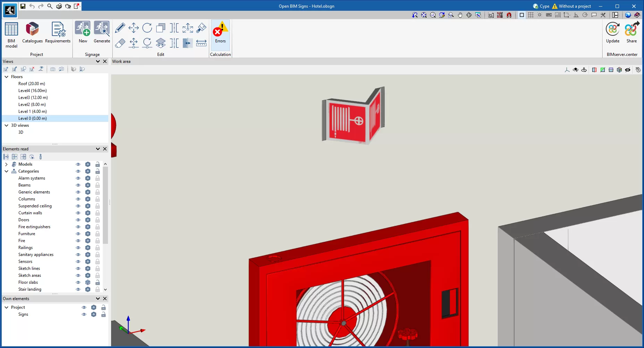Select Roof (20.00 m) floor view
Viewport: 644px width, 348px height.
point(32,84)
